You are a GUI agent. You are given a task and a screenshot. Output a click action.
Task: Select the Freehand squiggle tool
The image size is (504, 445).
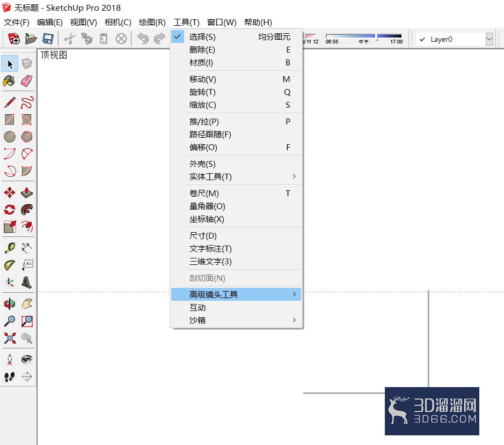tap(27, 103)
